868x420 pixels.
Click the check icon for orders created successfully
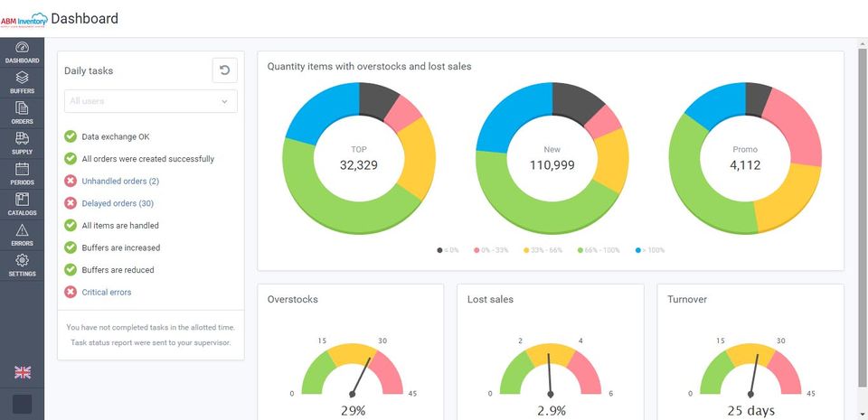tap(71, 159)
